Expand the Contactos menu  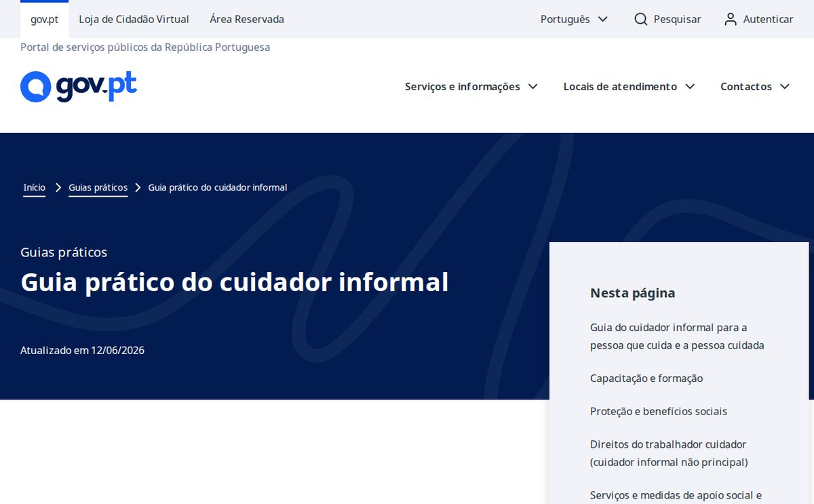coord(755,87)
